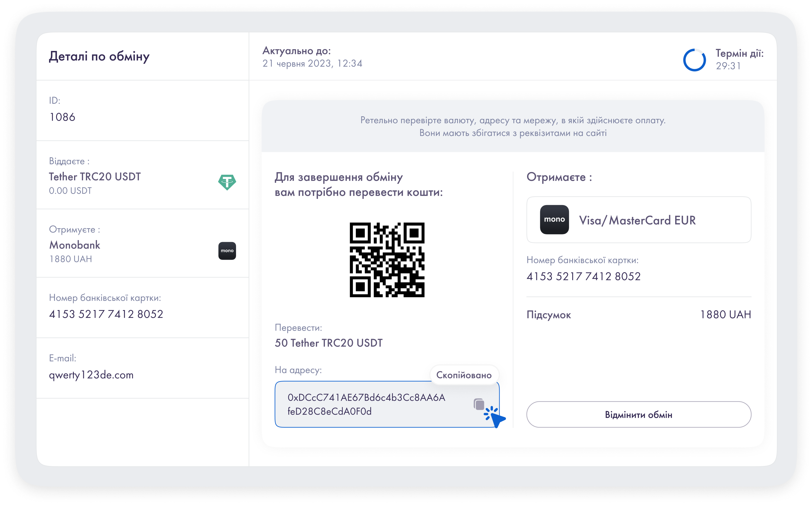Click the card number under Отримаєте

[x=583, y=276]
